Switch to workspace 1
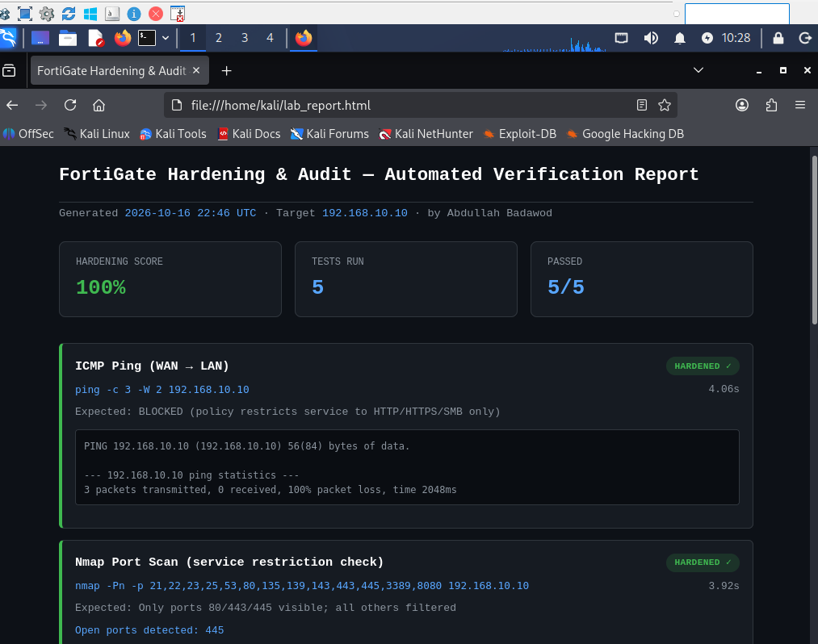 pos(193,38)
